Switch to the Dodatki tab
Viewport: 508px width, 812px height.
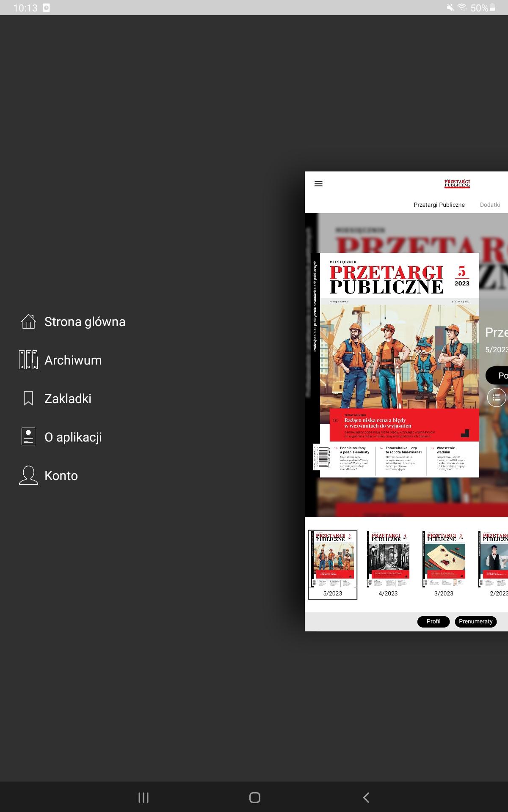(x=490, y=205)
